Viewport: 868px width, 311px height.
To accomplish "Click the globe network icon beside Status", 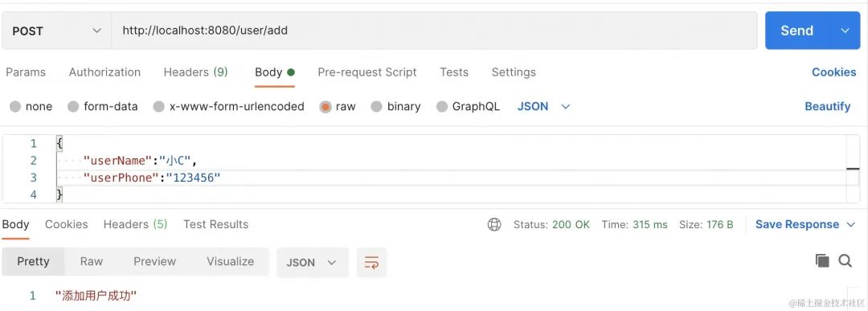I will [493, 224].
